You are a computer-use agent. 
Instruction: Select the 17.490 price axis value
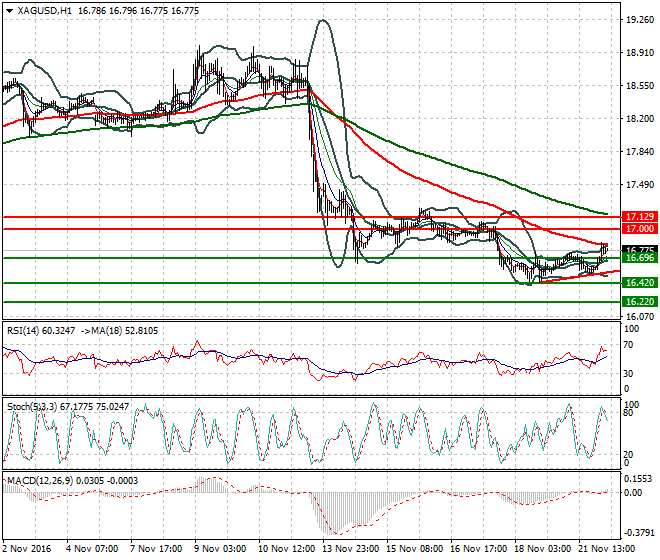click(x=640, y=185)
